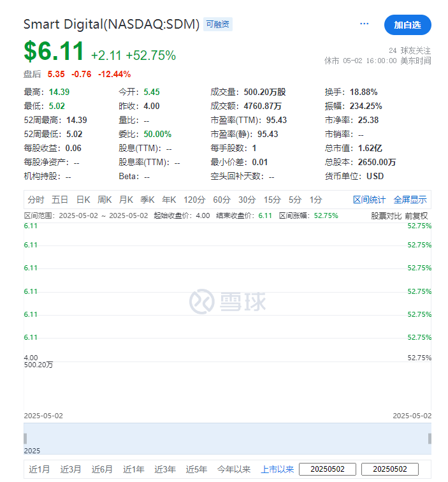Grab the right range slider handle
The width and height of the screenshot is (448, 482).
click(430, 439)
